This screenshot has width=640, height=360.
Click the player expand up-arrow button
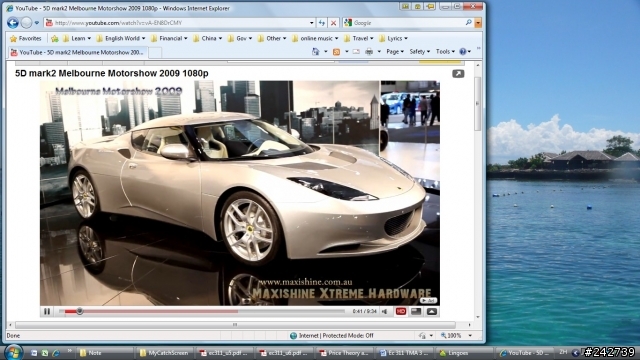[432, 311]
